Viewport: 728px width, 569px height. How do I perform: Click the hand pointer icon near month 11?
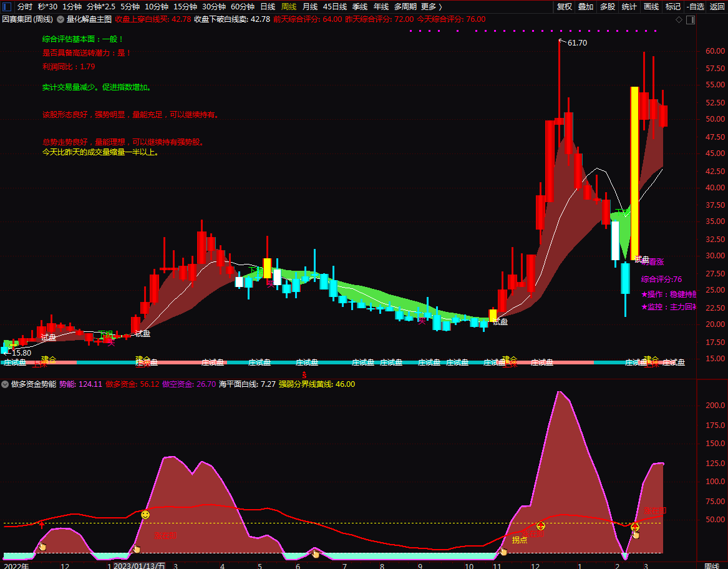click(503, 551)
